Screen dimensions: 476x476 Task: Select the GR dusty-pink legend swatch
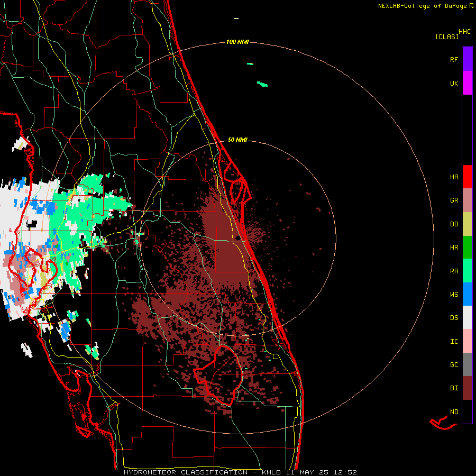pyautogui.click(x=467, y=200)
